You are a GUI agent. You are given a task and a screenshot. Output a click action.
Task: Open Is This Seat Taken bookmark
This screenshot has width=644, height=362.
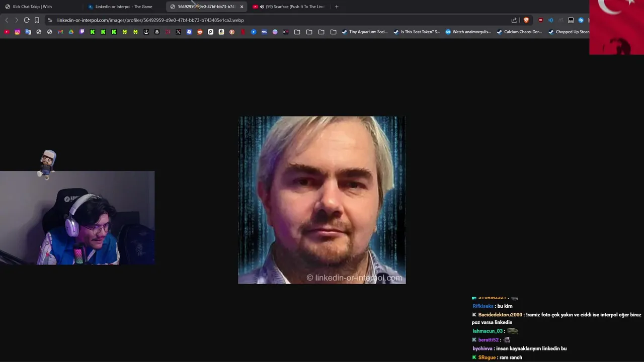(417, 32)
